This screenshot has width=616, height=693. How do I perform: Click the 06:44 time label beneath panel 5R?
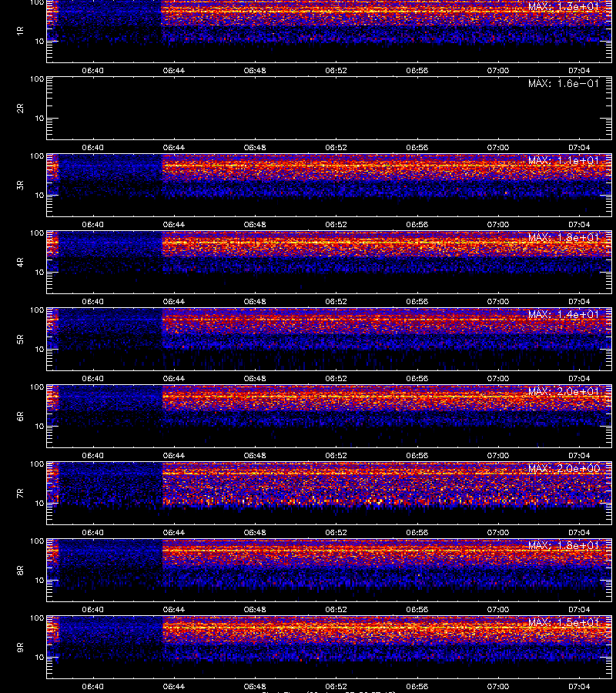click(x=174, y=379)
